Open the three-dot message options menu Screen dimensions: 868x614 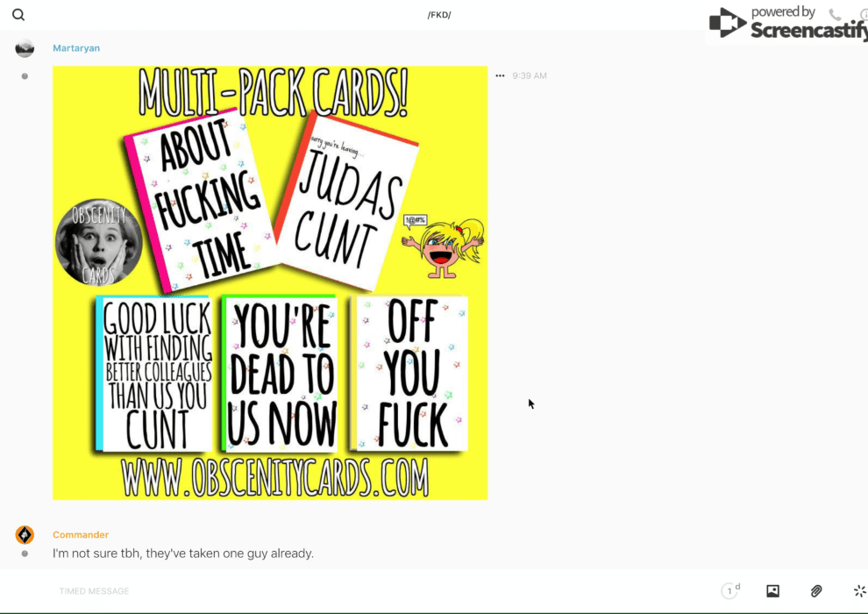point(500,76)
